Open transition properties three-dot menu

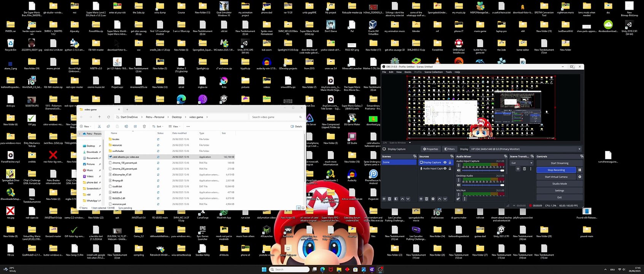click(x=531, y=169)
